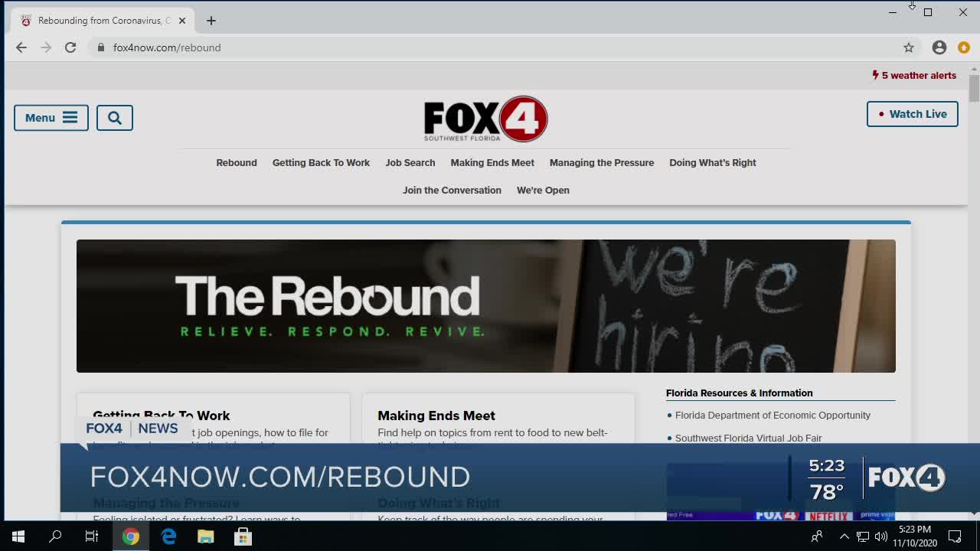Open Southwest Florida Virtual Job Fair link
Viewport: 980px width, 551px height.
tap(748, 438)
